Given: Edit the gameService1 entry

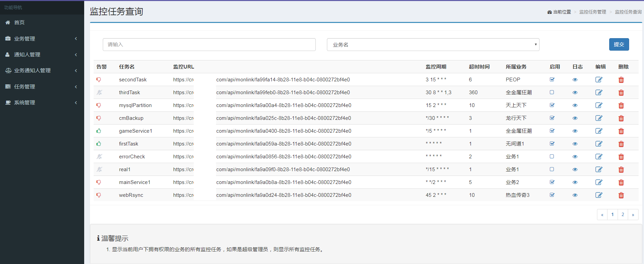Looking at the screenshot, I should click(x=599, y=131).
